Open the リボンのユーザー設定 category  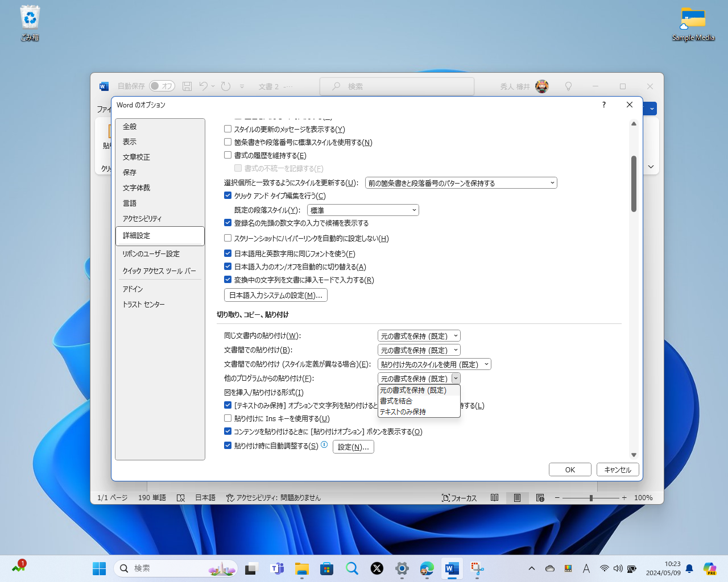point(160,254)
